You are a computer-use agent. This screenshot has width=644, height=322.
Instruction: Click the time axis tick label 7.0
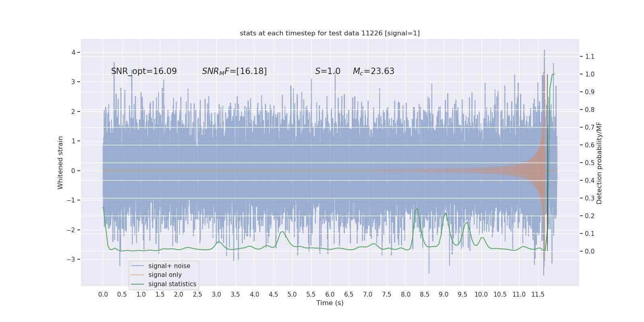coord(368,294)
